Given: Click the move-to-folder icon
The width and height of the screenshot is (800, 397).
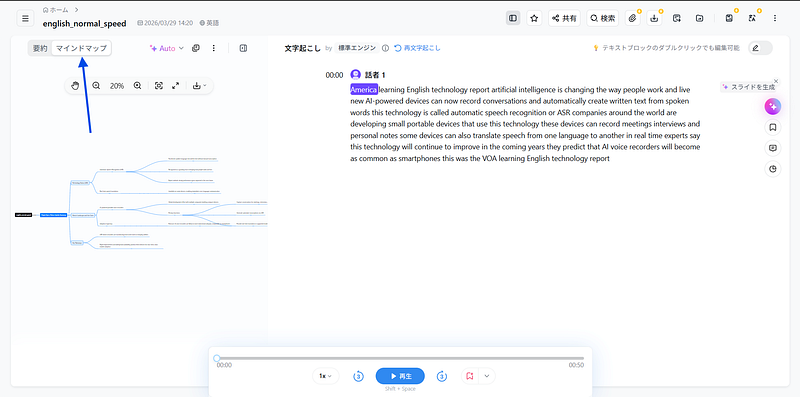Looking at the screenshot, I should tap(699, 18).
